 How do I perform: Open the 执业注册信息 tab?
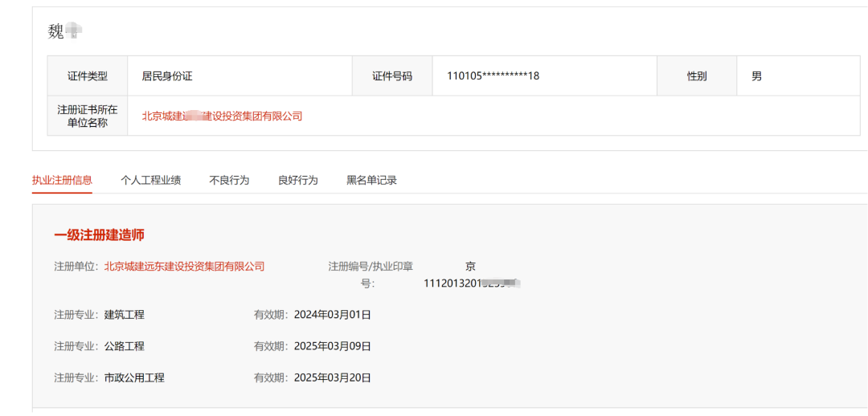tap(62, 181)
